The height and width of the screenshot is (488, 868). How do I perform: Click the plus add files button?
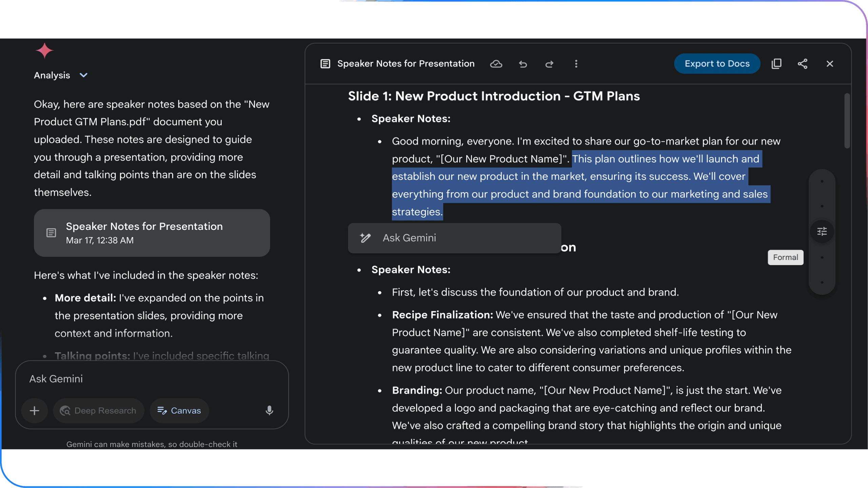point(34,411)
